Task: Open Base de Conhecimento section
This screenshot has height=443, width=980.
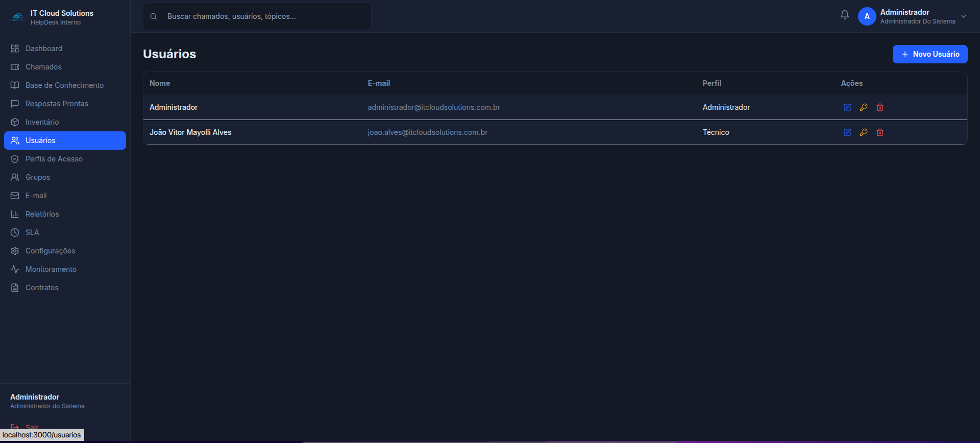Action: (65, 85)
